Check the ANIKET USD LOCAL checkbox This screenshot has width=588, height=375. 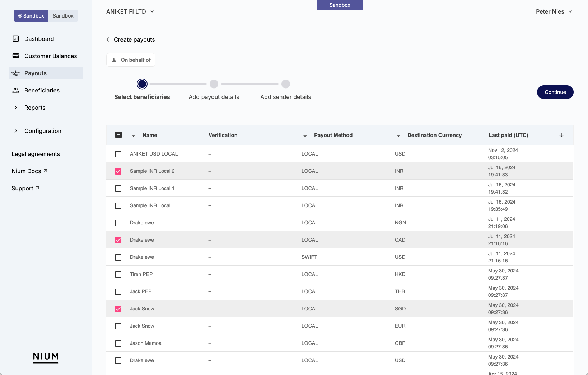[118, 154]
